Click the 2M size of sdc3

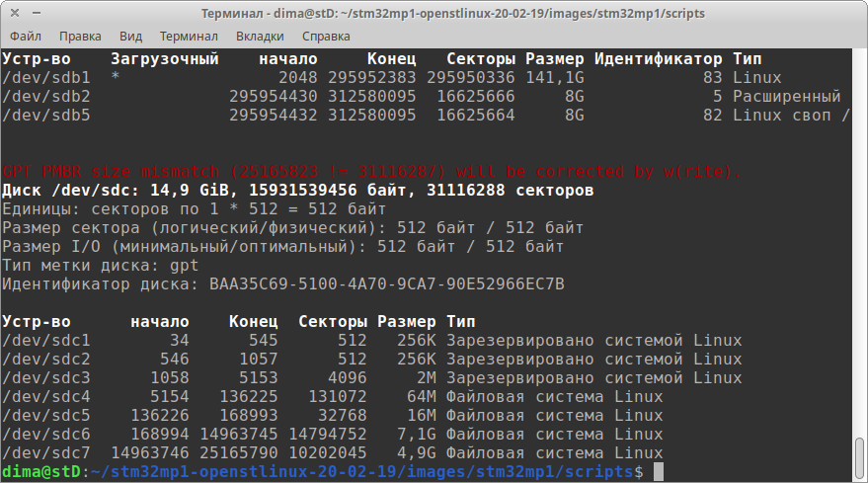[427, 377]
